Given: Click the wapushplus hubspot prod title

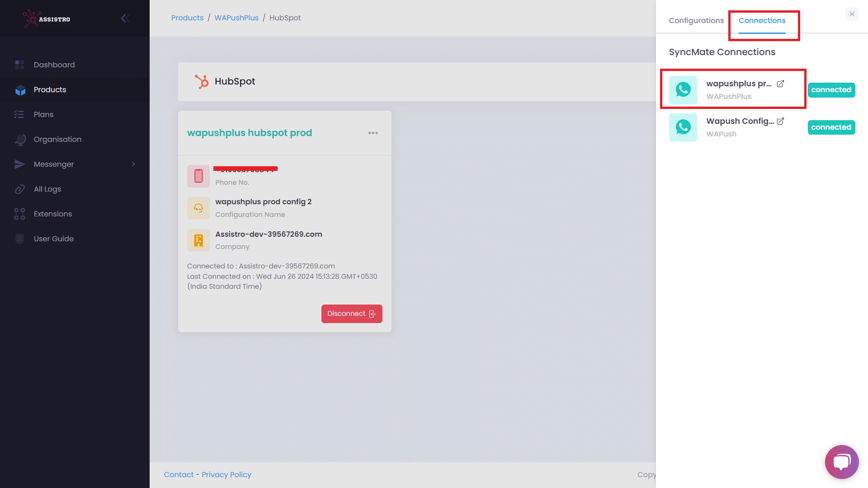Looking at the screenshot, I should point(250,133).
